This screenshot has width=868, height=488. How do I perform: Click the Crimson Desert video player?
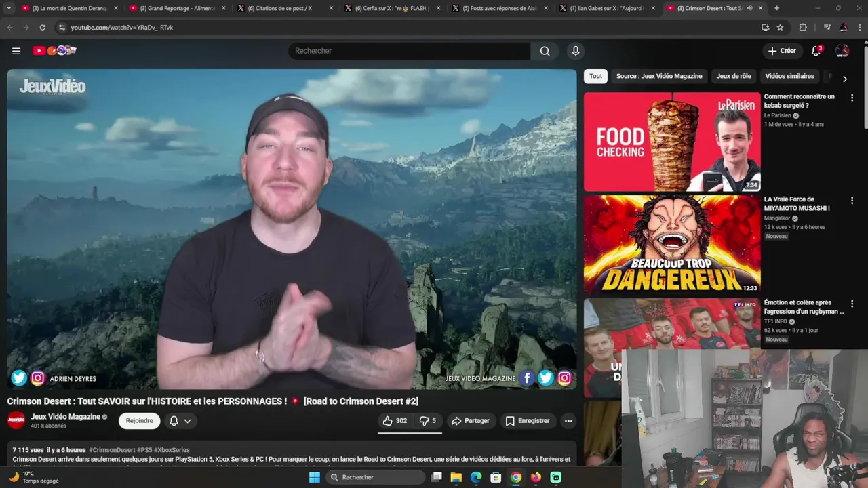(x=292, y=229)
